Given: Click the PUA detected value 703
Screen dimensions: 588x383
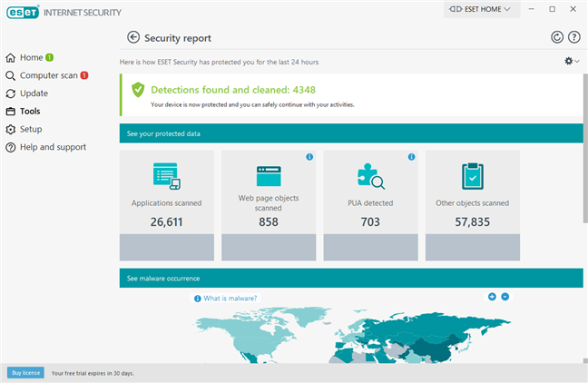Looking at the screenshot, I should 370,222.
